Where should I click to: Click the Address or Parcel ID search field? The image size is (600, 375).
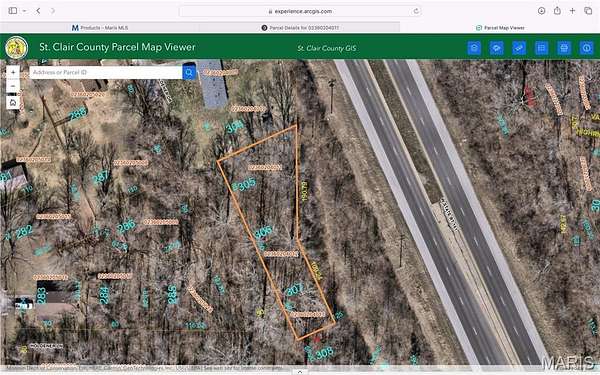[106, 72]
